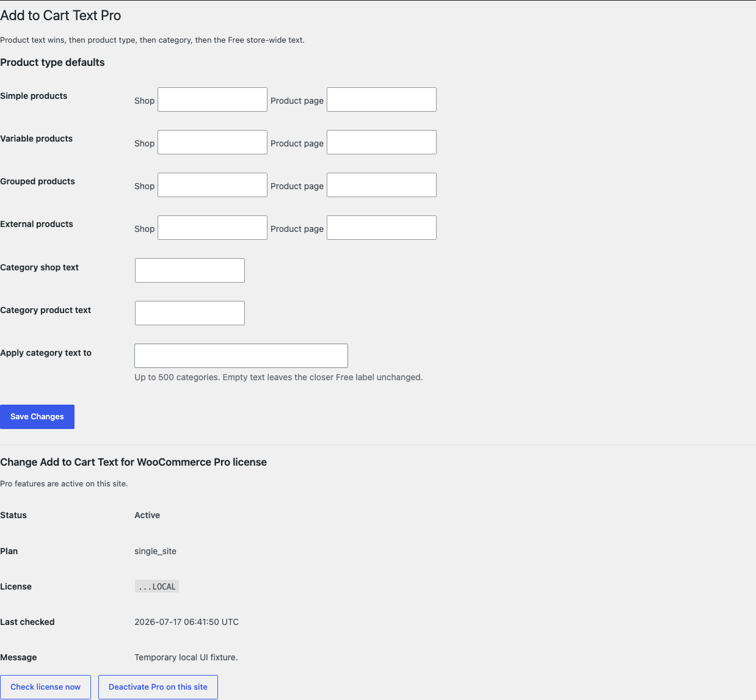Click 'Pro features are active on this site.'
Image resolution: width=756 pixels, height=700 pixels.
pyautogui.click(x=64, y=483)
